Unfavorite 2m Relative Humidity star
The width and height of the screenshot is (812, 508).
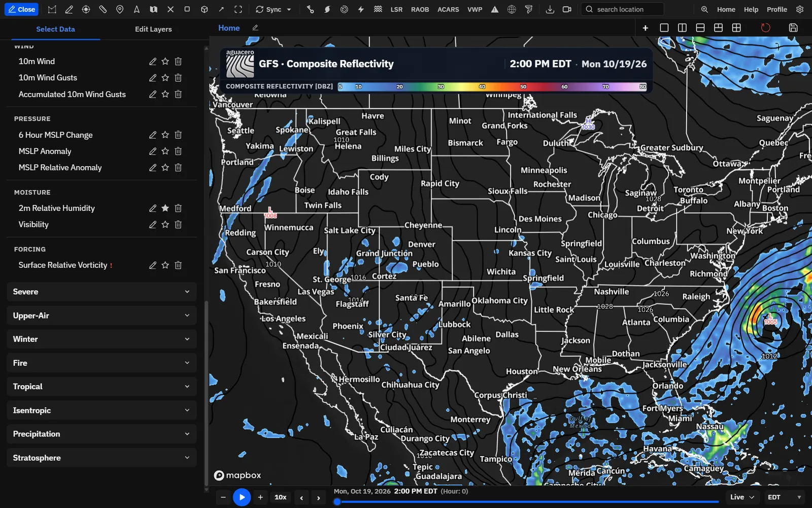[165, 208]
